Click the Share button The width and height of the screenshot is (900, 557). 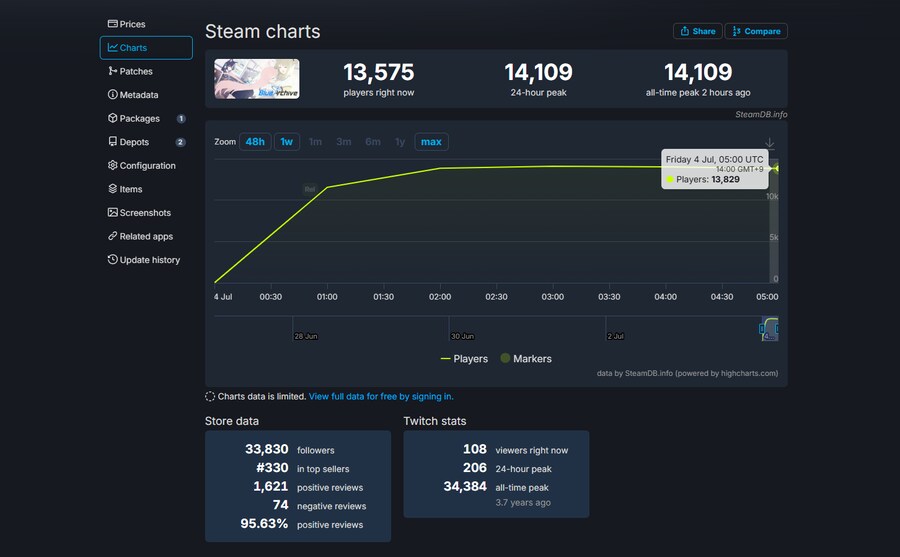click(x=697, y=31)
